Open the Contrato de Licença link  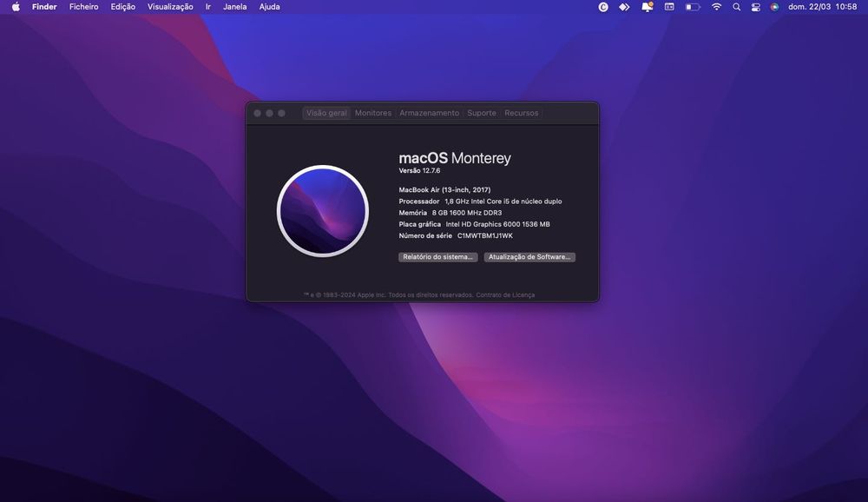pos(505,294)
